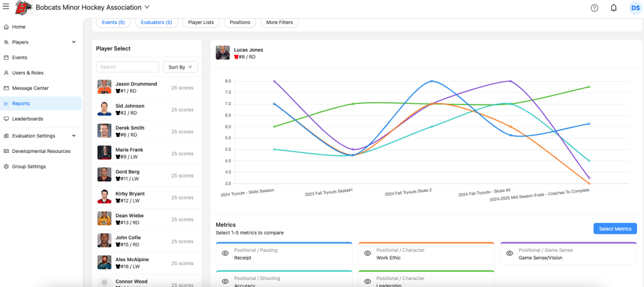Select the Reports menu item
644x287 pixels.
pos(21,103)
